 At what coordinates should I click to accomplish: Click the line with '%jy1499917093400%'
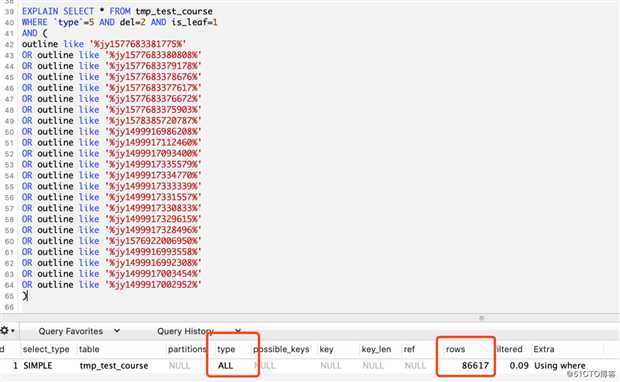point(112,153)
